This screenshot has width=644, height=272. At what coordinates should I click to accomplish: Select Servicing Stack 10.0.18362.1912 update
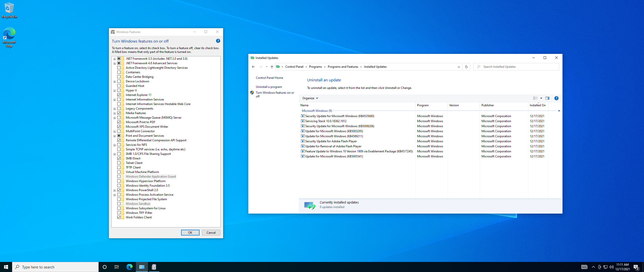click(326, 121)
